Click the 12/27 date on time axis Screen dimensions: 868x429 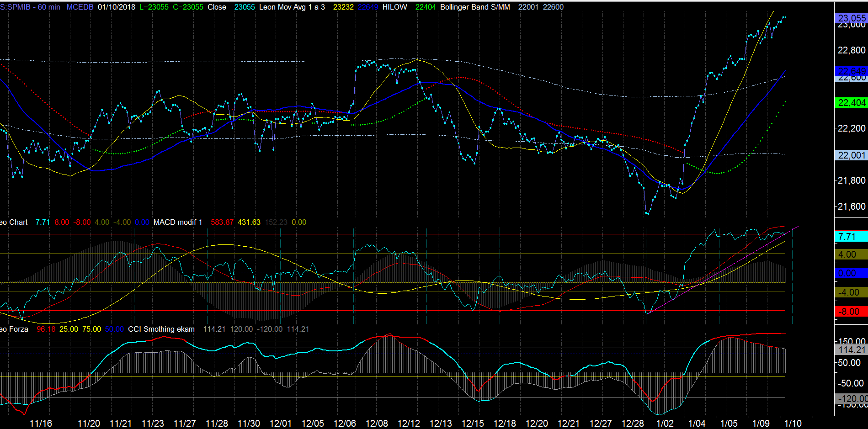(601, 423)
